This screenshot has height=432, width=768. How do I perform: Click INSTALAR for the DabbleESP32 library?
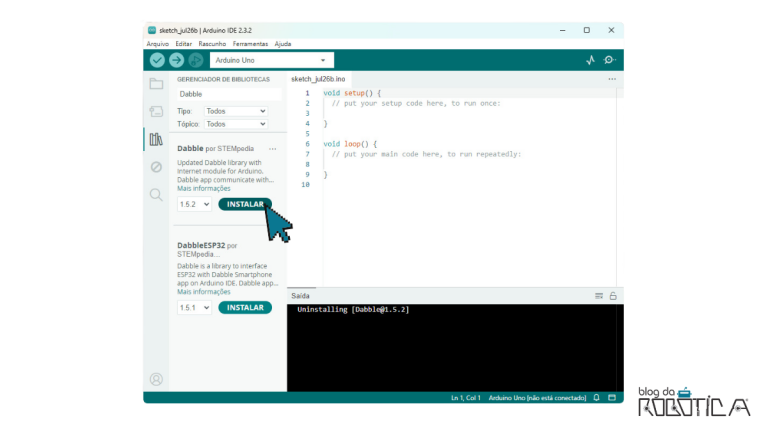[245, 308]
